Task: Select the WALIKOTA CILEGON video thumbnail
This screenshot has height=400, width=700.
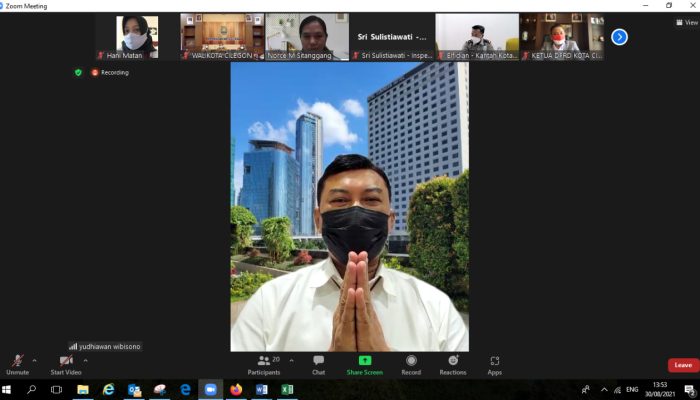Action: click(x=222, y=36)
